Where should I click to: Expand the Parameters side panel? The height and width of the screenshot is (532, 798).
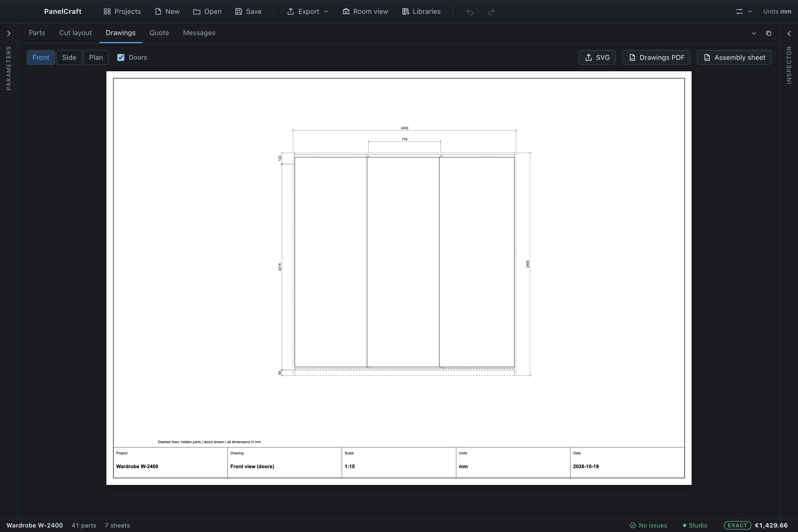pos(9,34)
